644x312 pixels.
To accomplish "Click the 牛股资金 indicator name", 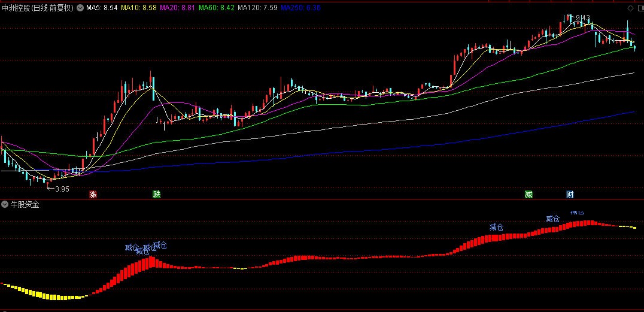I will pyautogui.click(x=25, y=204).
